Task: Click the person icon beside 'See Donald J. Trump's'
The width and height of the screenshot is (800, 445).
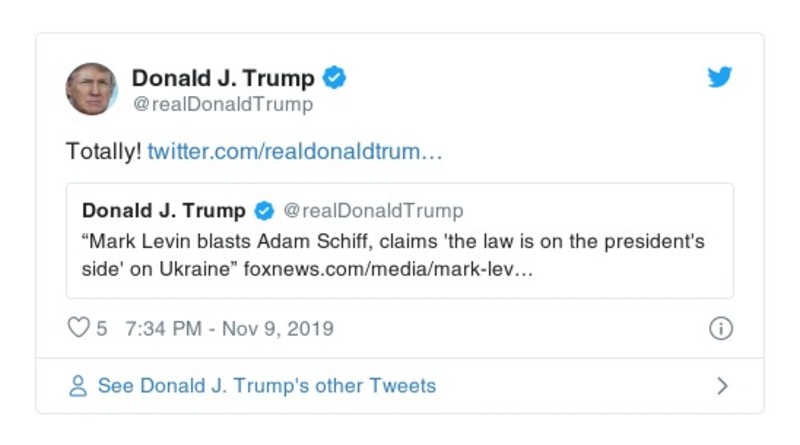Action: 78,386
